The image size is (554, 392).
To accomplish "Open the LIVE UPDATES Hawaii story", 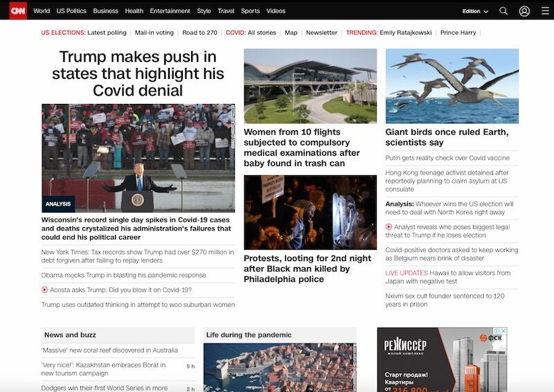I will (447, 277).
